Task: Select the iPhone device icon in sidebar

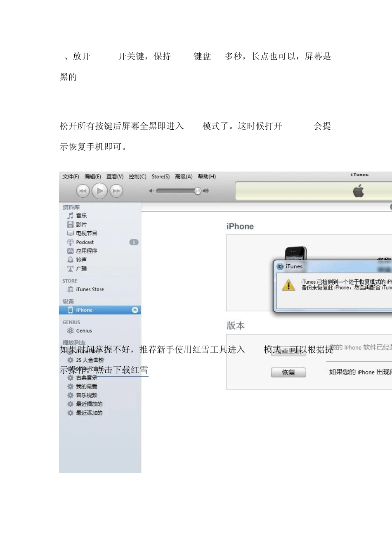Action: pyautogui.click(x=71, y=310)
